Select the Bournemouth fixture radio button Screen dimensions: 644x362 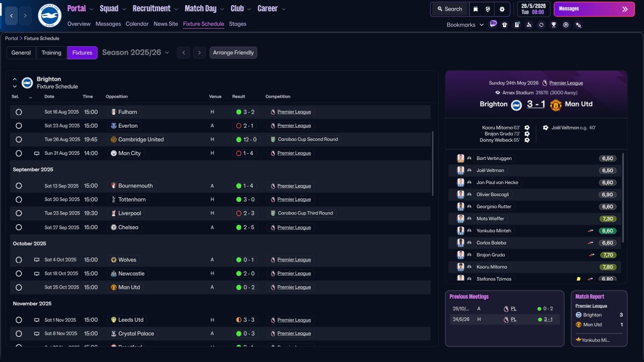click(x=19, y=186)
